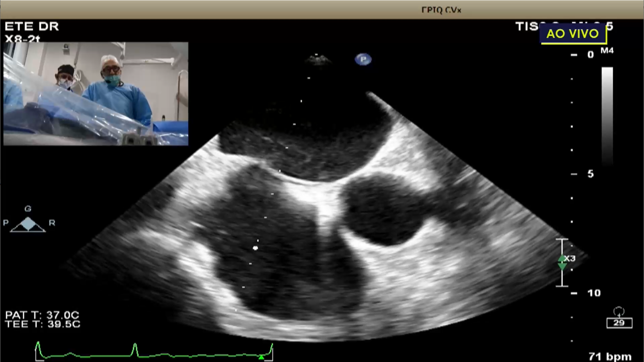Click the rotation arrow icon above 29
Image resolution: width=644 pixels, height=362 pixels.
point(619,311)
